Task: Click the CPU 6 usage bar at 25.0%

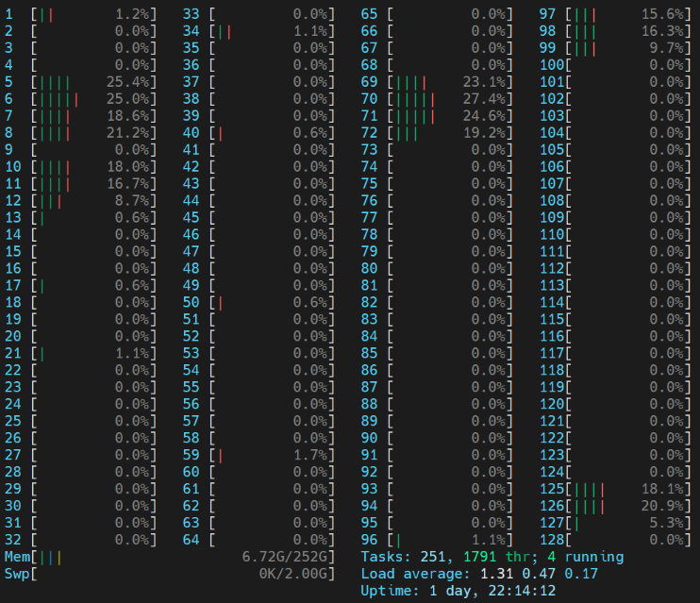Action: point(94,99)
